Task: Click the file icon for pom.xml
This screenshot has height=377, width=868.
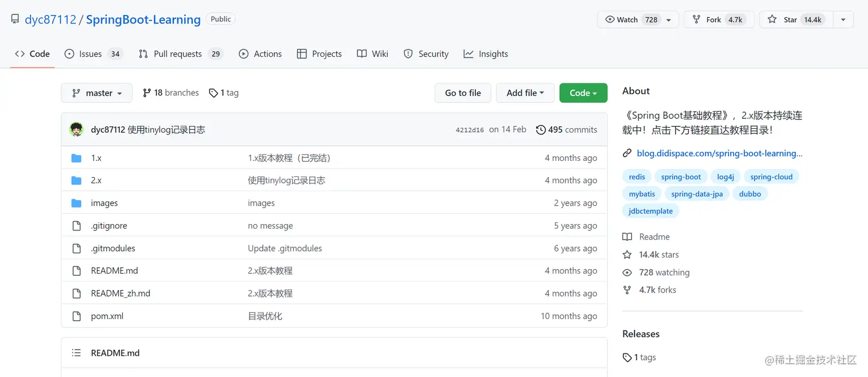Action: tap(76, 316)
